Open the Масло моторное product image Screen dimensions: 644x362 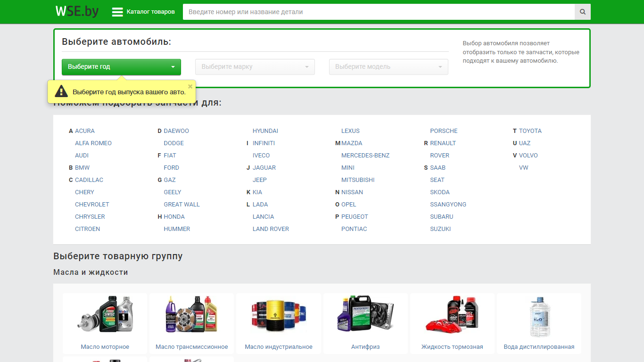click(105, 314)
